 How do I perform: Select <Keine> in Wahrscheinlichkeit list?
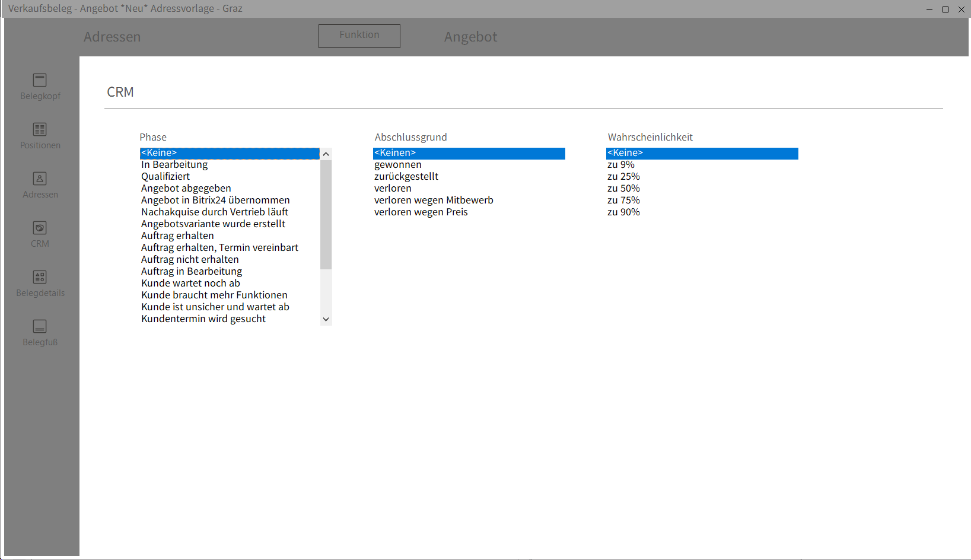[x=702, y=154]
